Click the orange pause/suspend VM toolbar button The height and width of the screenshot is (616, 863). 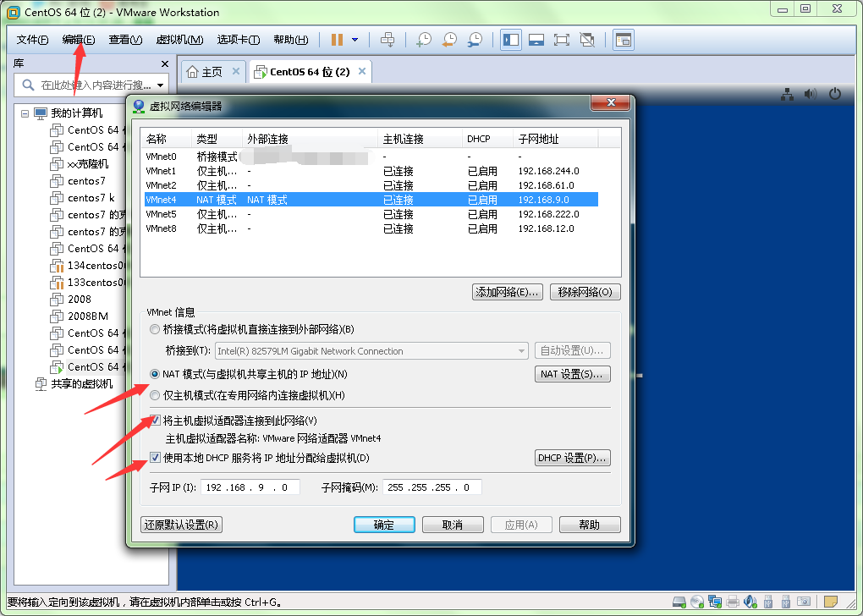tap(337, 40)
